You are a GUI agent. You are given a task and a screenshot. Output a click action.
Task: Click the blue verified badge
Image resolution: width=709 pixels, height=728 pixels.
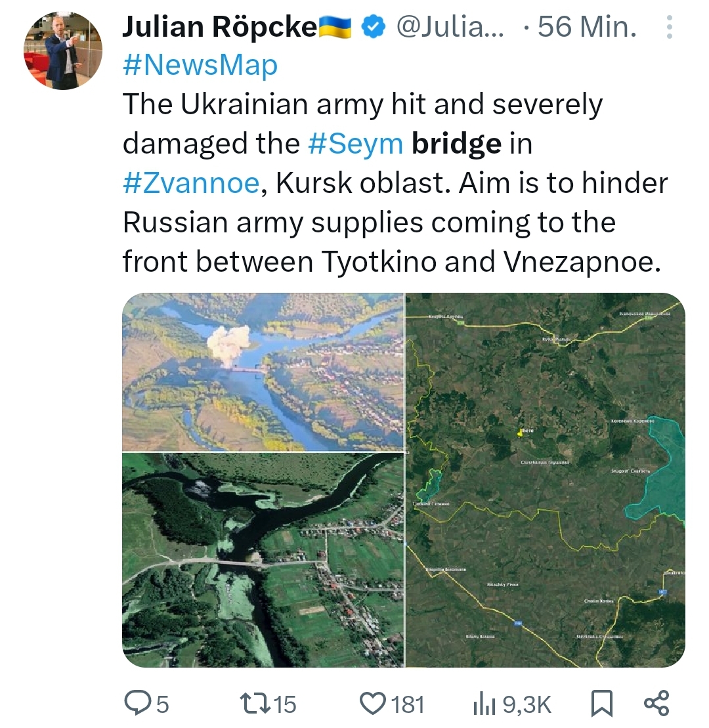[374, 26]
